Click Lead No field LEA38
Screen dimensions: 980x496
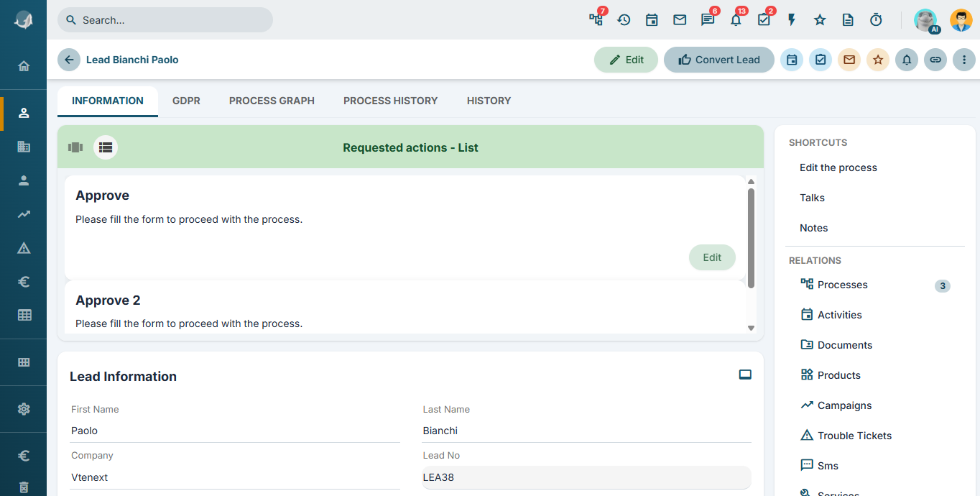587,477
